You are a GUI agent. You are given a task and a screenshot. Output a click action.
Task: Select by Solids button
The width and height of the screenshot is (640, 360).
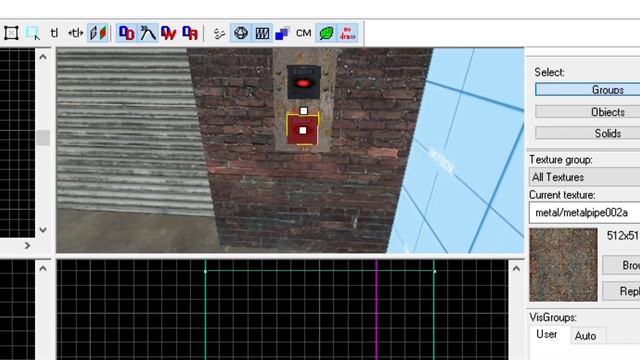click(587, 133)
